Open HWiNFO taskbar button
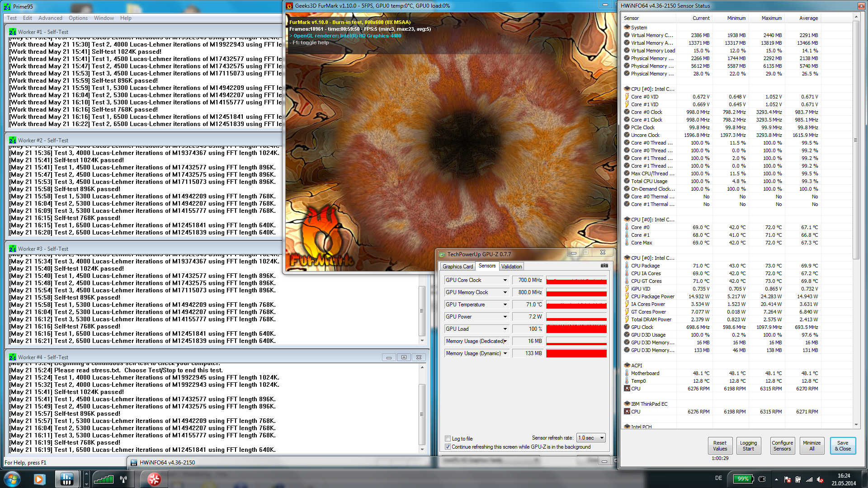 [67, 479]
